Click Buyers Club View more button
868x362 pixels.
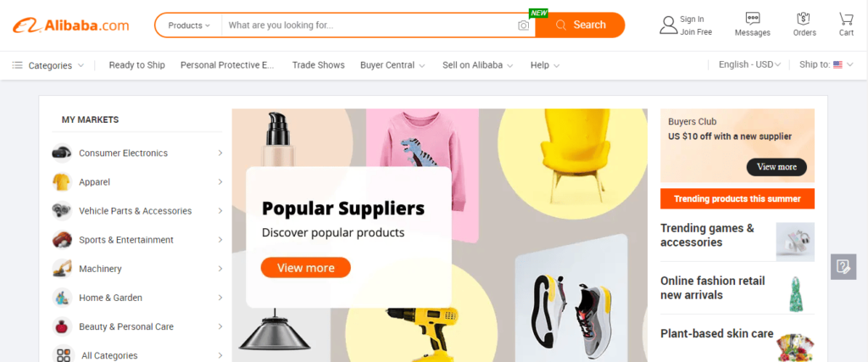776,167
